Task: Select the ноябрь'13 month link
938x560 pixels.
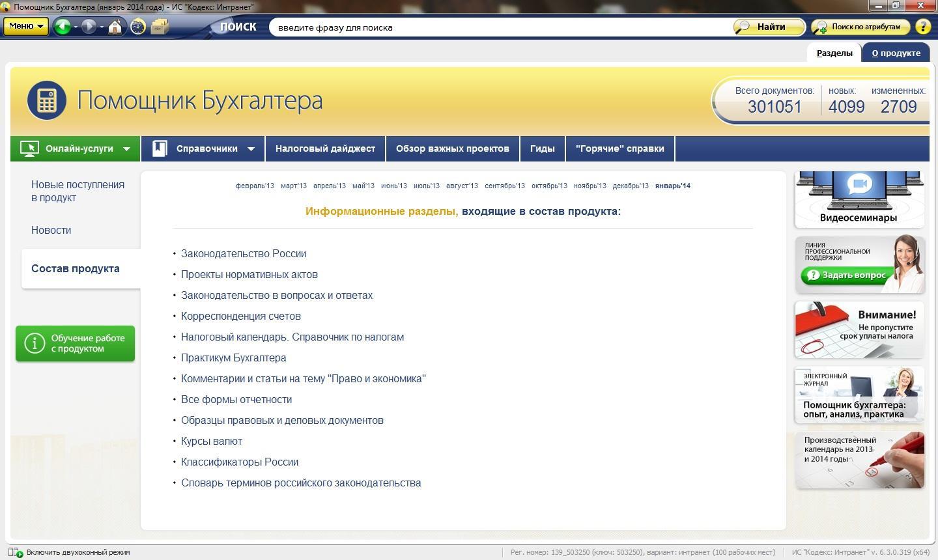Action: tap(590, 186)
